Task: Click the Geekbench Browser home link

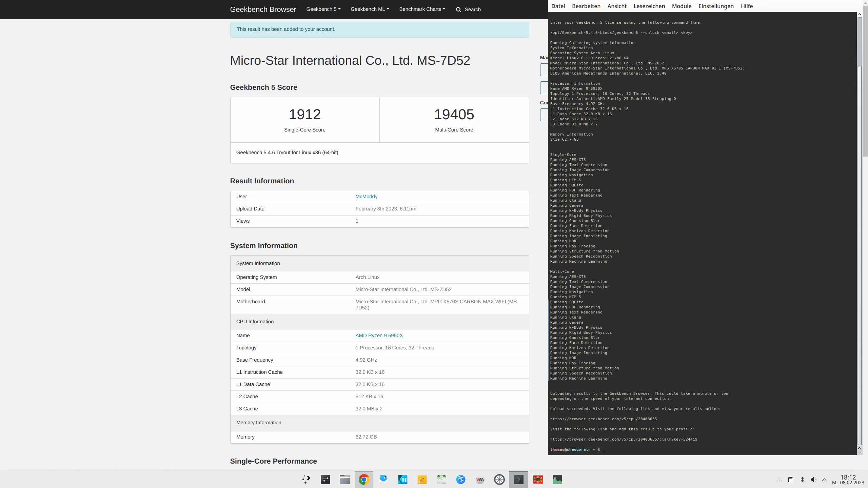Action: click(263, 9)
